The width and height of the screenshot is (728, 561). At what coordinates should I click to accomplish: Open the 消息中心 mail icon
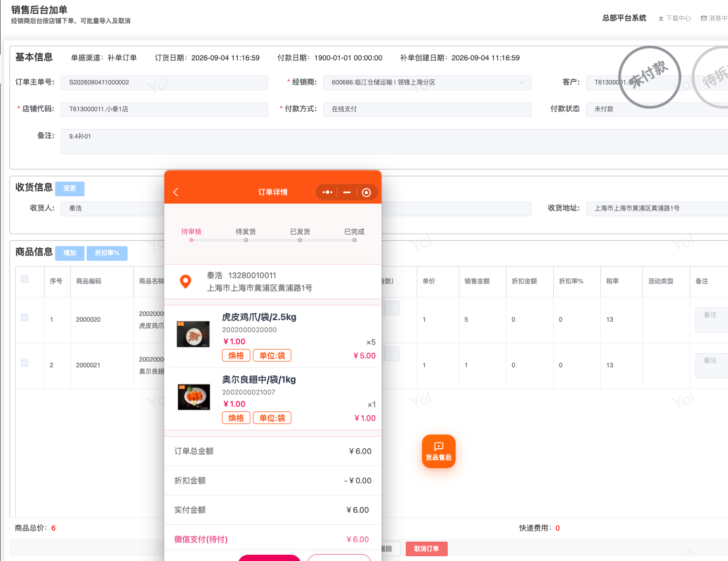tap(714, 18)
